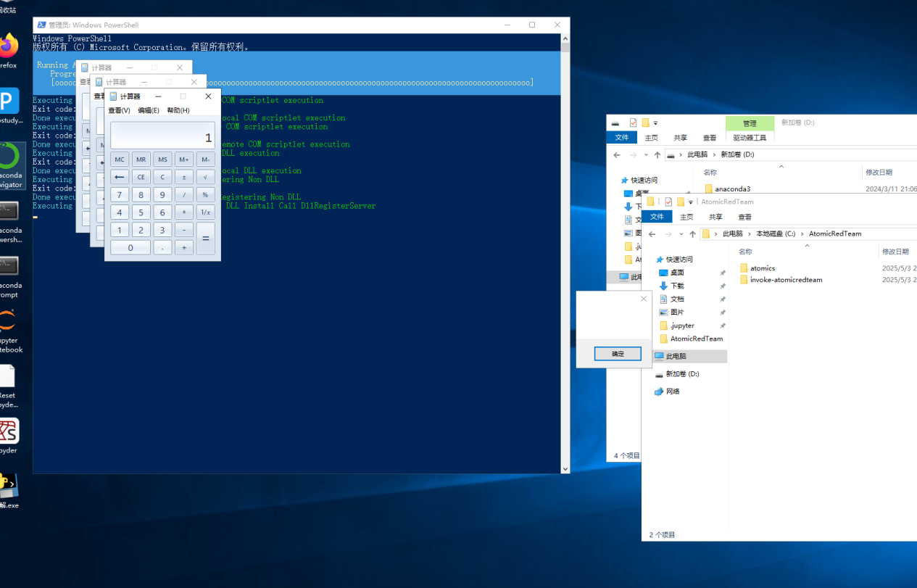Open the atomics folder
The height and width of the screenshot is (588, 917).
(762, 268)
